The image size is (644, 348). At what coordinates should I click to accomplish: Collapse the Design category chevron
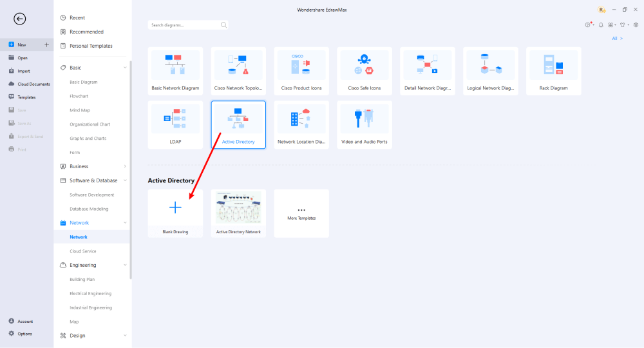click(125, 336)
